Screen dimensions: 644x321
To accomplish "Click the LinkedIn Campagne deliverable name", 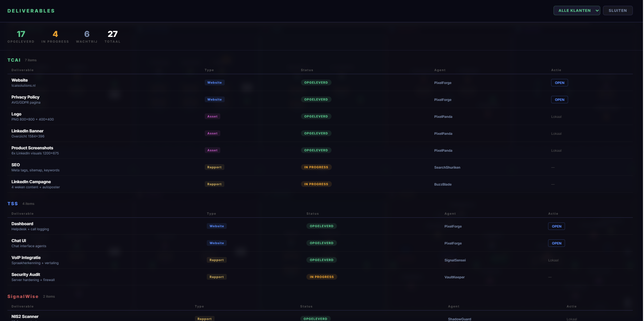I will click(x=31, y=182).
